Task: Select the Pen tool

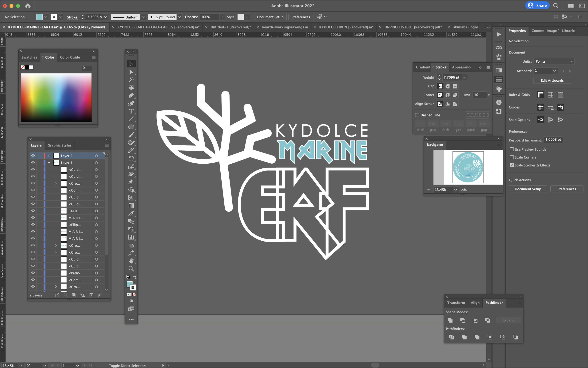Action: pos(131,95)
